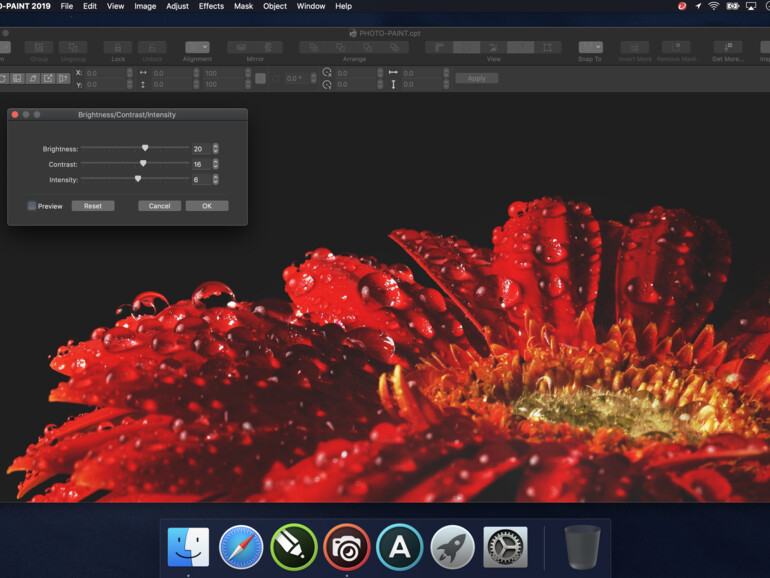Viewport: 770px width, 578px height.
Task: Select the scale mode icon in property bar
Action: click(17, 79)
